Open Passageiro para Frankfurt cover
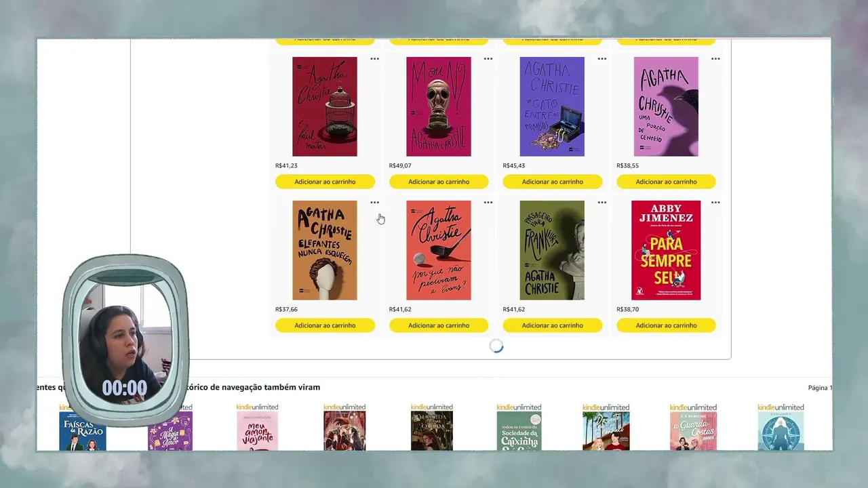The width and height of the screenshot is (868, 488). 552,250
